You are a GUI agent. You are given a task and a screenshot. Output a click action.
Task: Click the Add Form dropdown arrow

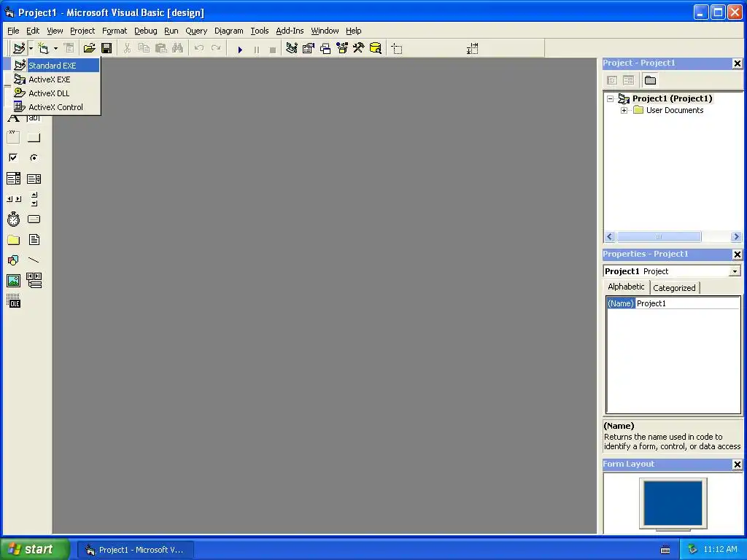[x=55, y=48]
